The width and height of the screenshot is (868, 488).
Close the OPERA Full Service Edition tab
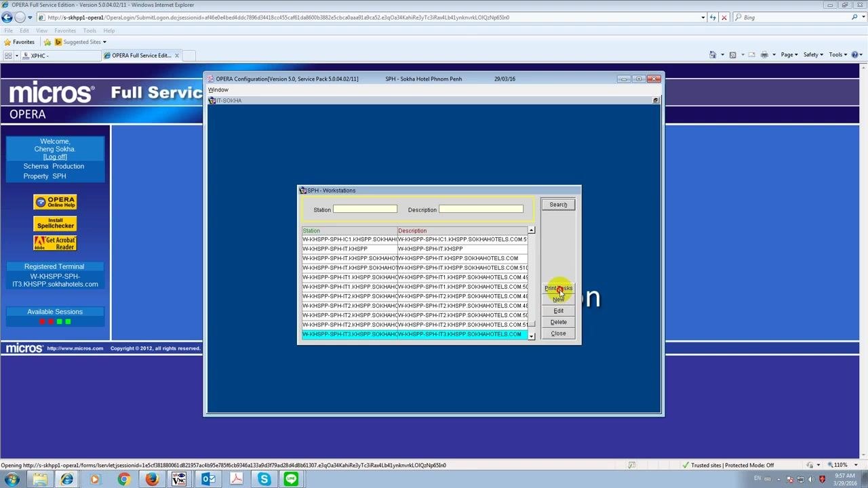click(177, 56)
